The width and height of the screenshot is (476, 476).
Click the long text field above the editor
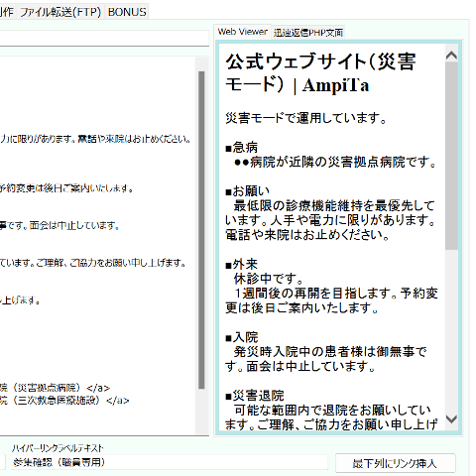(104, 39)
